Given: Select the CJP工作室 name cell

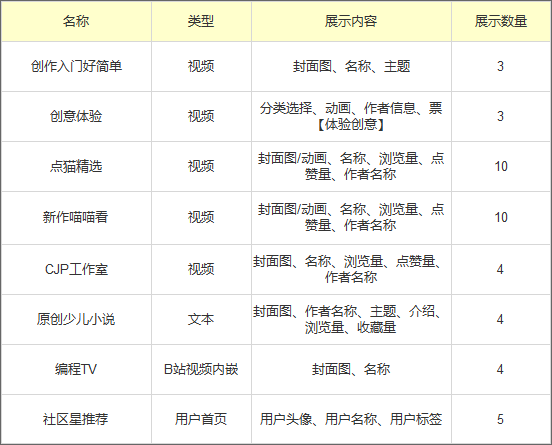Looking at the screenshot, I should 76,269.
